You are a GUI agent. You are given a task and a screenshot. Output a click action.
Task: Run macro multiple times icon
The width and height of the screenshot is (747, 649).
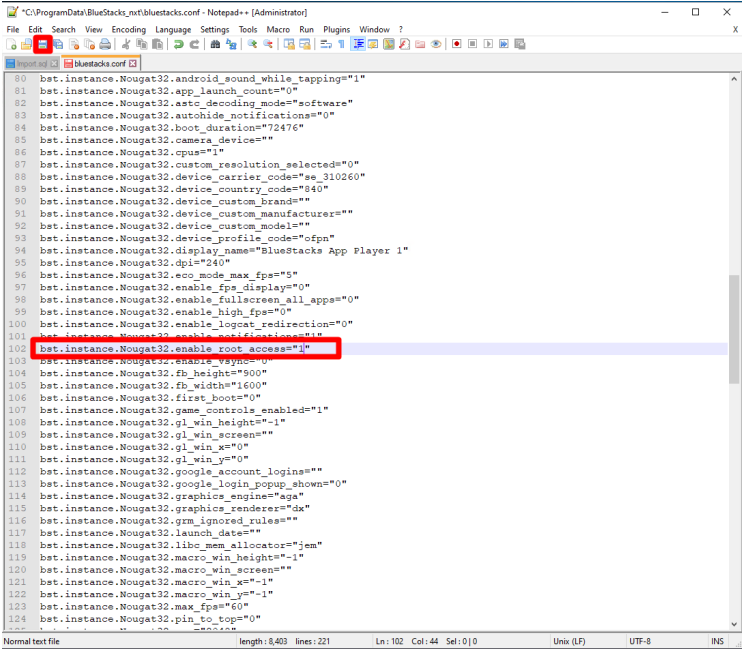[x=504, y=44]
